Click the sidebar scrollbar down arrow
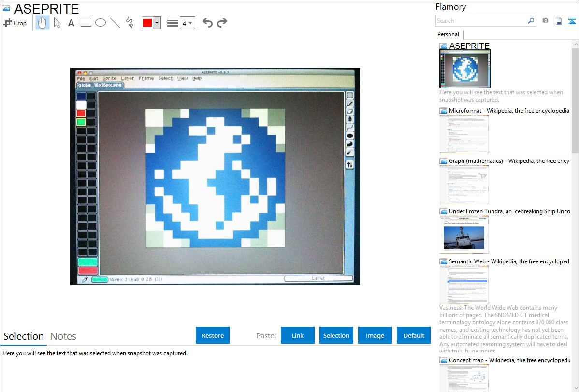The height and width of the screenshot is (392, 579). tap(575, 388)
